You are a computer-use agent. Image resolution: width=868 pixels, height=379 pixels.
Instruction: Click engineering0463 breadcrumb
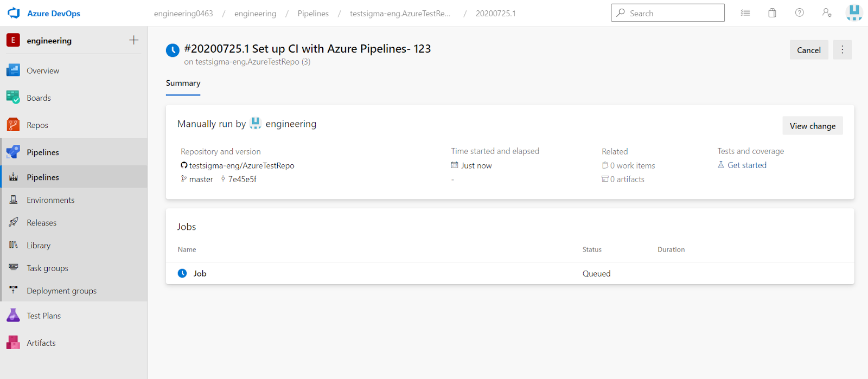(183, 14)
